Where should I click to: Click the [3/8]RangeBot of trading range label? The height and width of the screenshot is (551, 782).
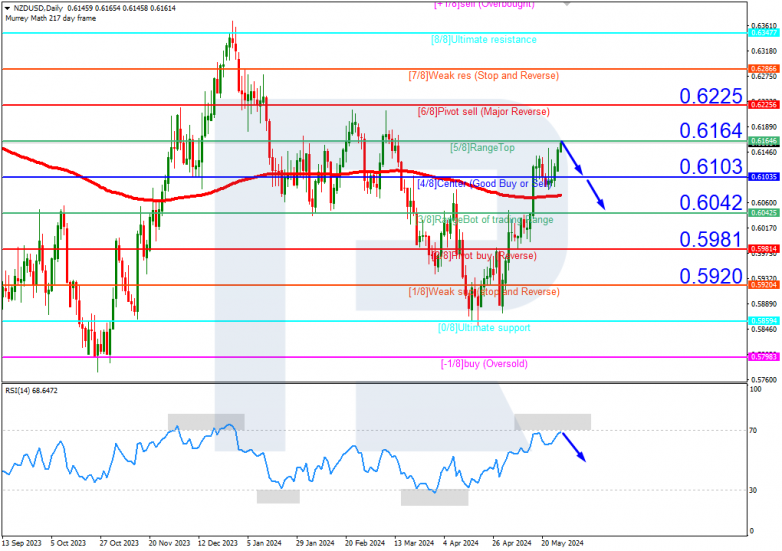point(484,219)
